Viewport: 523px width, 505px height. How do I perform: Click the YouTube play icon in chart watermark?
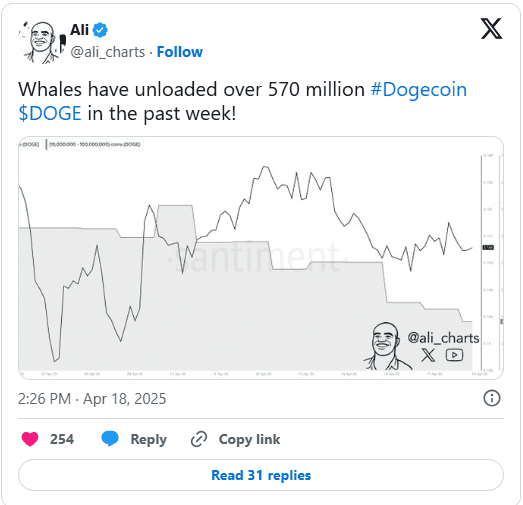tap(454, 355)
